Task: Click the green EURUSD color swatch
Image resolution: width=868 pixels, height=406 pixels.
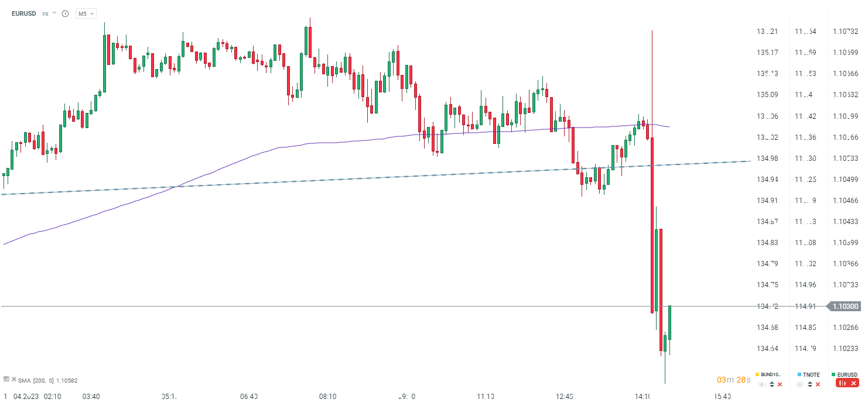Action: [x=833, y=374]
